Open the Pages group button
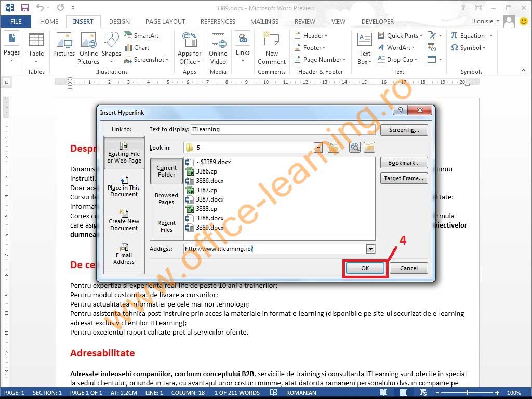This screenshot has height=399, width=532. click(11, 47)
